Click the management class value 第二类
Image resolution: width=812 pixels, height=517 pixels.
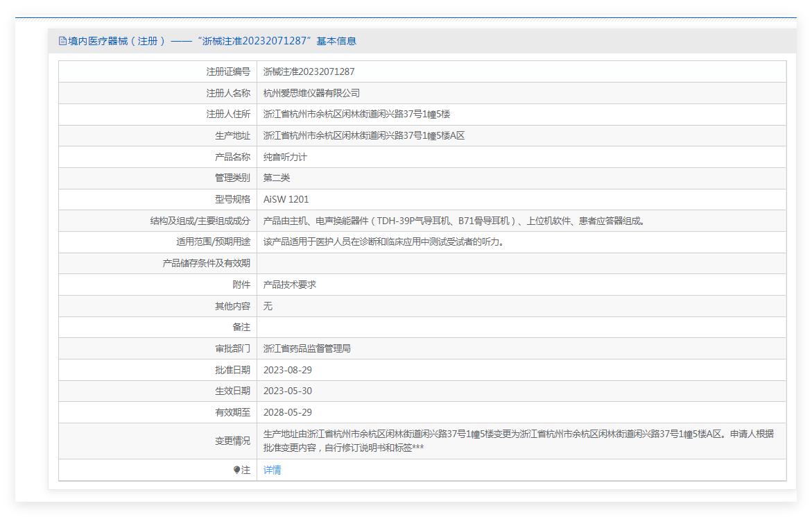coord(276,178)
